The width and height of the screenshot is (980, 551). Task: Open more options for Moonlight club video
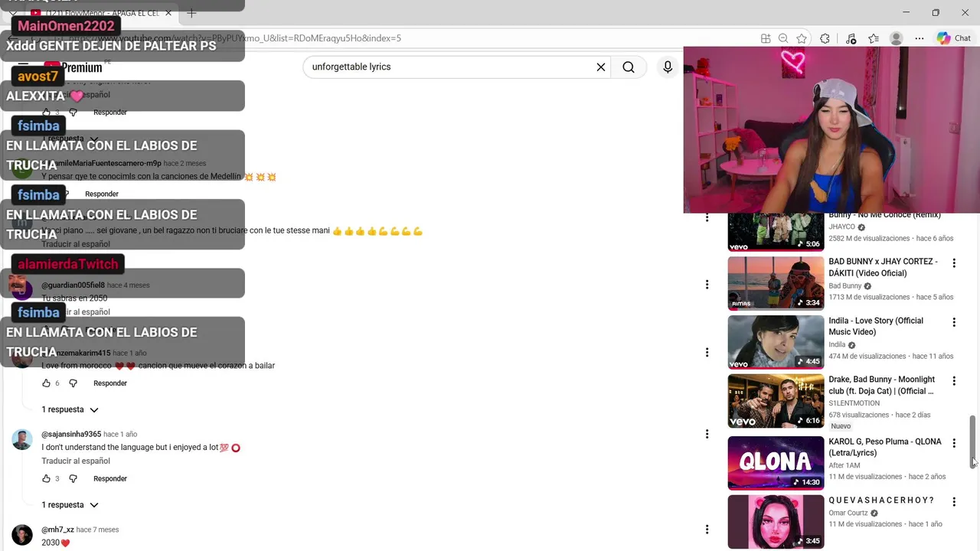(x=954, y=381)
